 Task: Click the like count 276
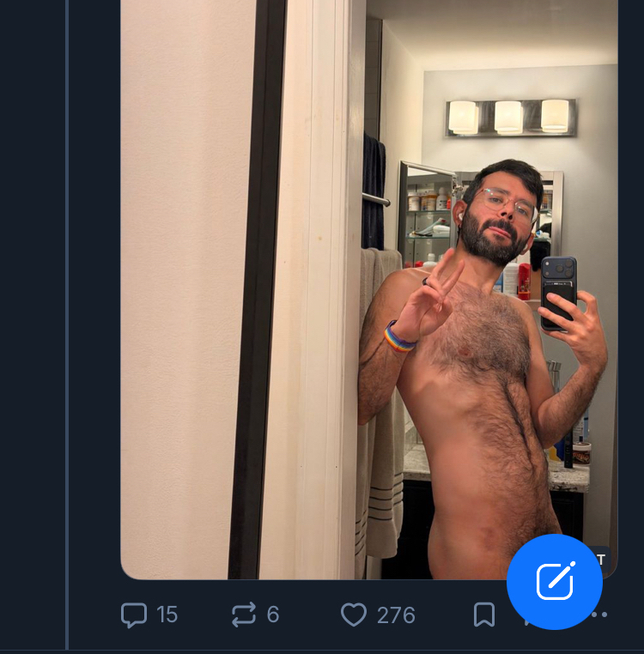396,615
